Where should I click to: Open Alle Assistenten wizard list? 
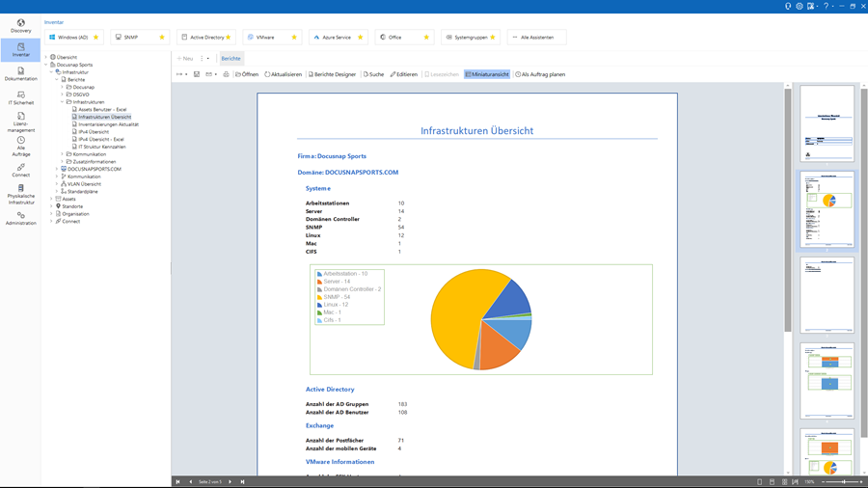[536, 38]
